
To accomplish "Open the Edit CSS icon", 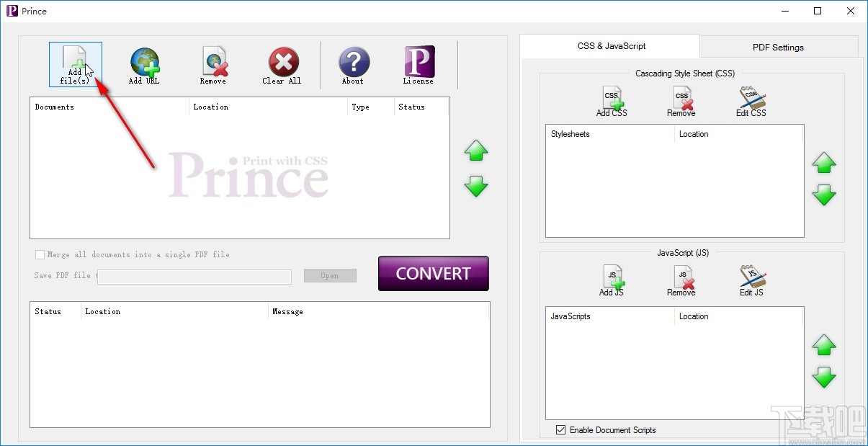I will point(751,102).
